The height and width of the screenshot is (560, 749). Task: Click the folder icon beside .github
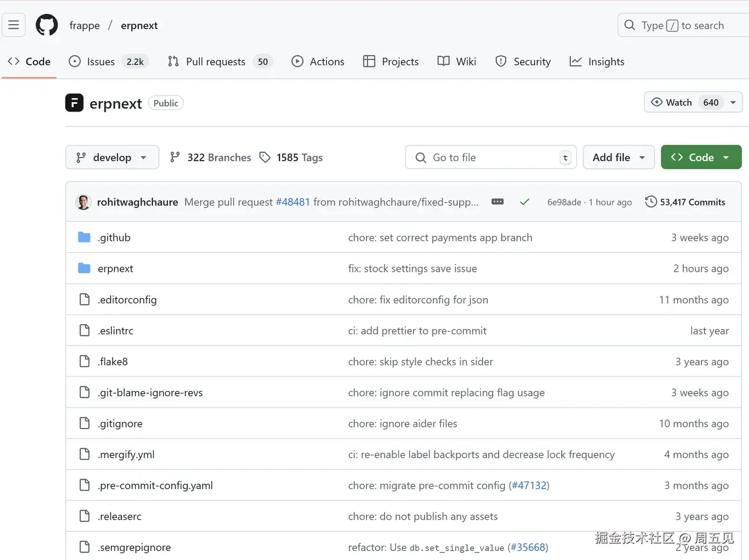tap(84, 237)
